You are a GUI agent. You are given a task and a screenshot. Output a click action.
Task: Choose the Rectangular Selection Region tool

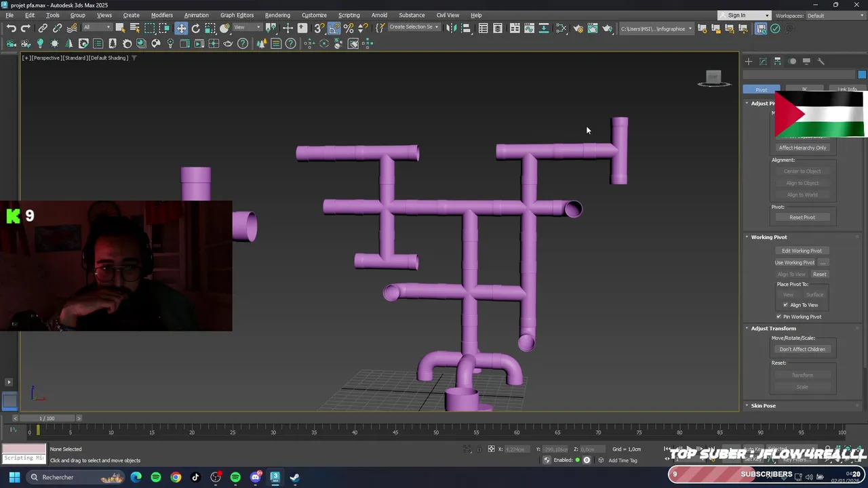tap(150, 28)
